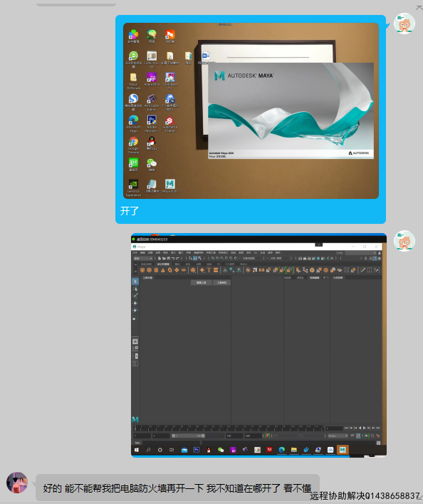Open the Maya 2020 desktop shortcut
Image resolution: width=423 pixels, height=504 pixels.
pos(170,185)
